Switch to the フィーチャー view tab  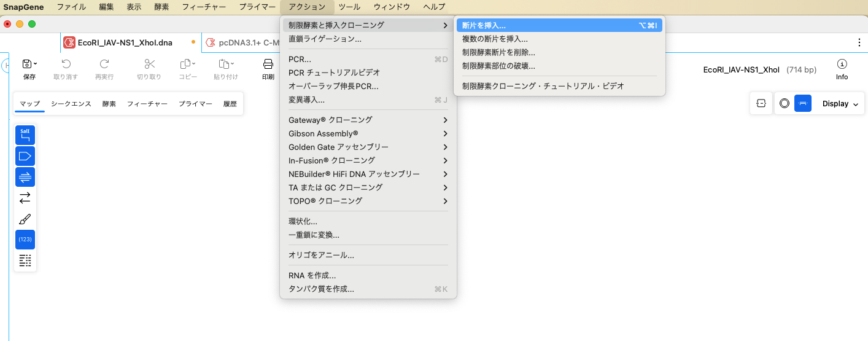[x=147, y=104]
